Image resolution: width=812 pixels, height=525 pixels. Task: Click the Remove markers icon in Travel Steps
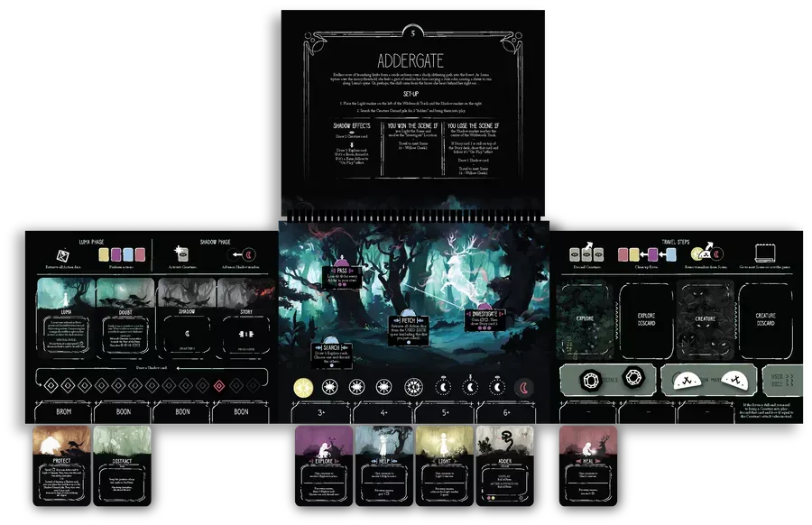click(706, 253)
